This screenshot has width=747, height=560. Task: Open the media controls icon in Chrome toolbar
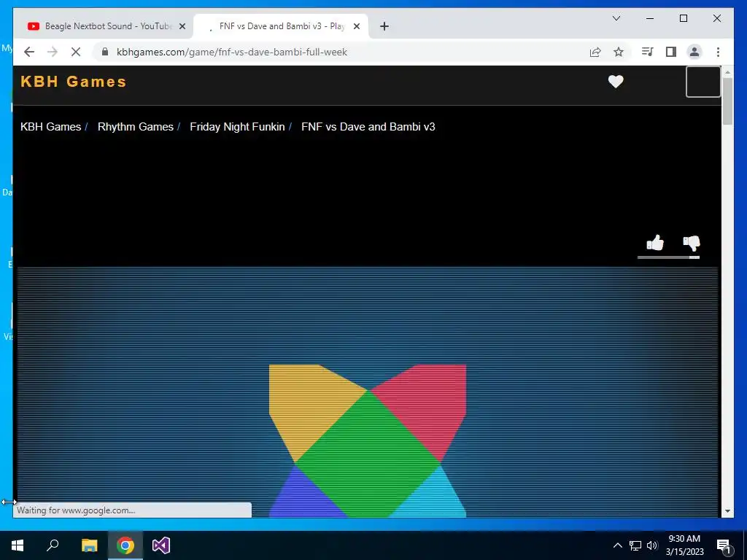(648, 52)
